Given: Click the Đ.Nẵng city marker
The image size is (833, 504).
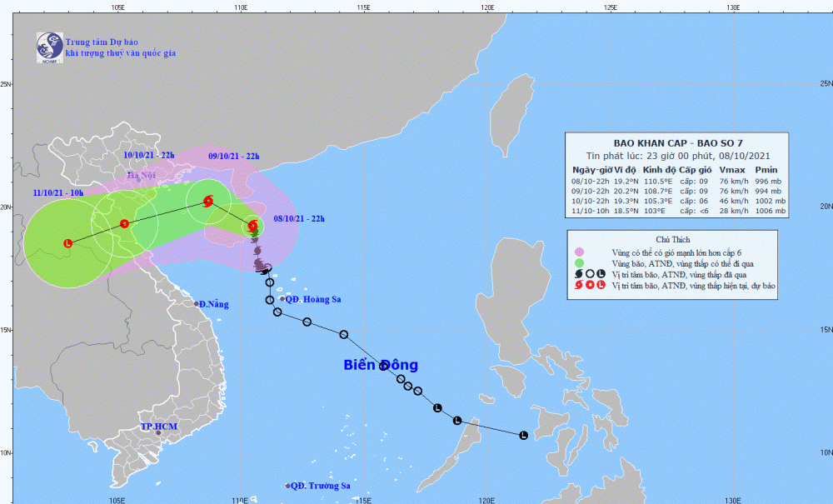Looking at the screenshot, I should [x=197, y=304].
